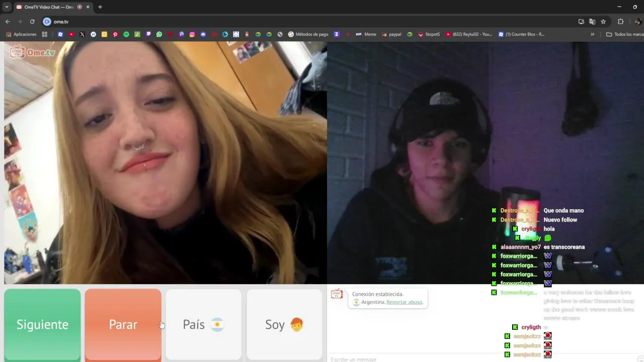Open the X (Twitter) bookmark icon
Image resolution: width=644 pixels, height=362 pixels.
82,34
